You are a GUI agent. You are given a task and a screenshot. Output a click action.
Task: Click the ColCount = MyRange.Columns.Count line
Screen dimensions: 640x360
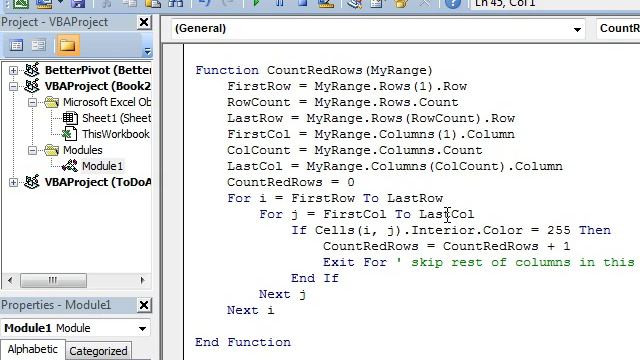(355, 150)
